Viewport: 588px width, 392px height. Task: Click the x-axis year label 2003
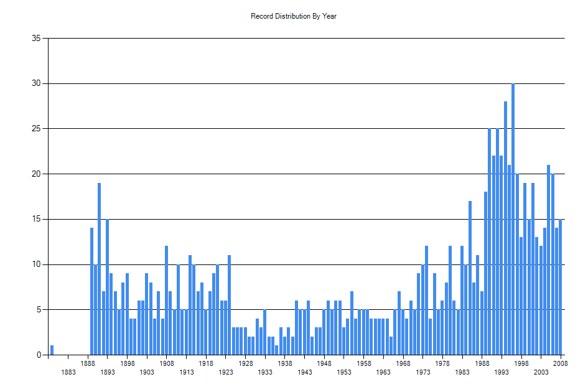click(541, 372)
